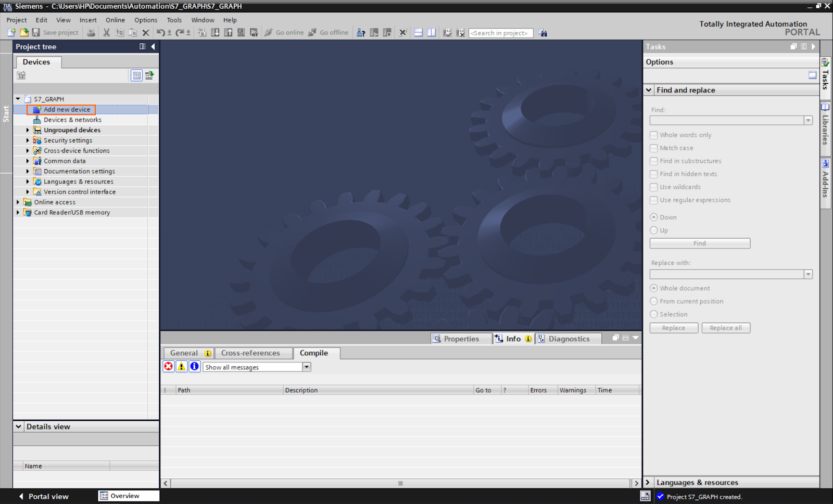Expand Languages & resources tree node

coord(28,182)
